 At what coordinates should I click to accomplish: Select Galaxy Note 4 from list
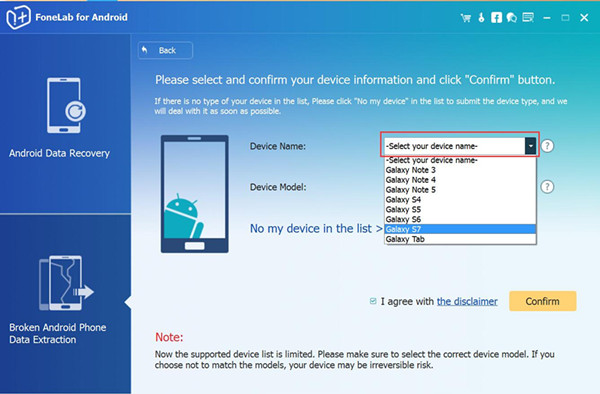[460, 180]
